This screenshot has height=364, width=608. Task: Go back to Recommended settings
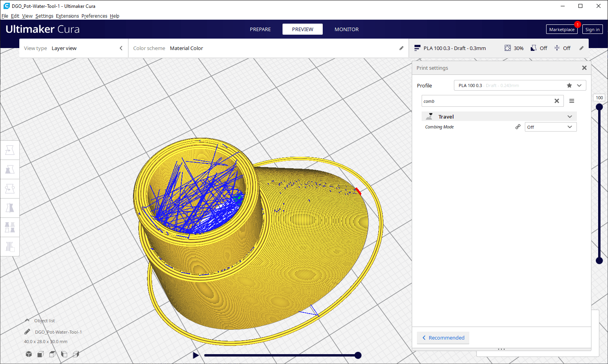pos(443,338)
